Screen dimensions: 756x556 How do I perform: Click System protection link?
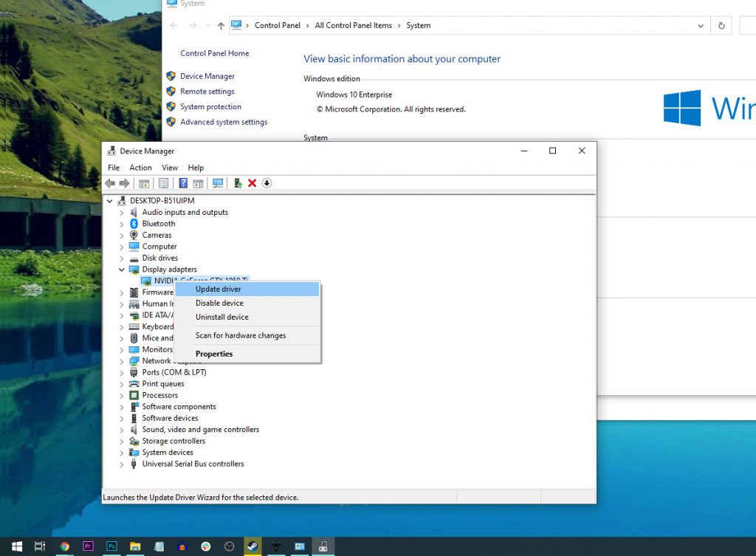210,106
